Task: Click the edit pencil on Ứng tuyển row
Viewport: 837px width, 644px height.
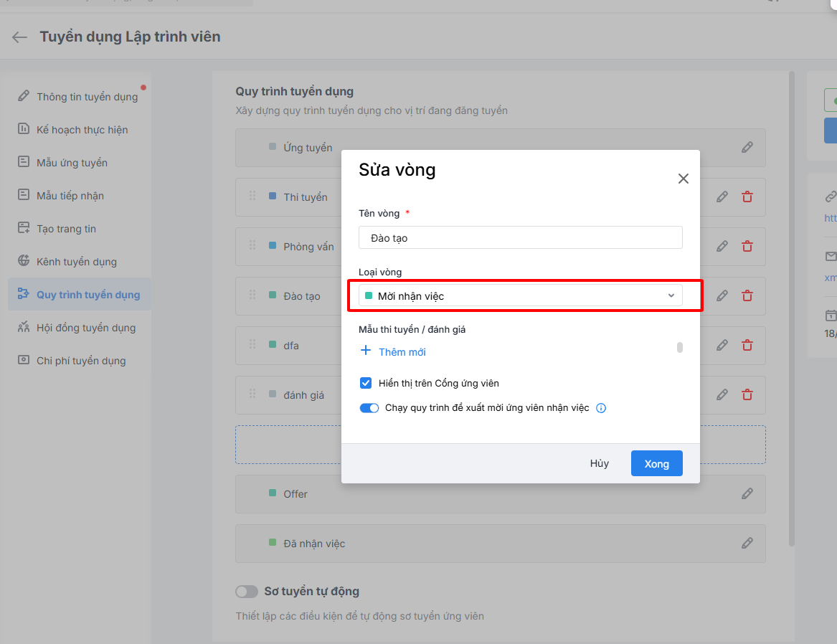Action: point(747,147)
